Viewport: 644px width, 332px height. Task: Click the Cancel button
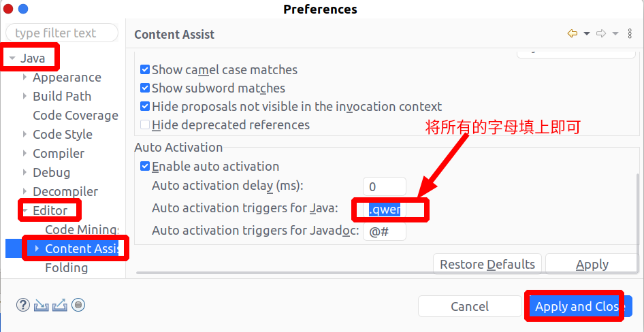click(470, 307)
